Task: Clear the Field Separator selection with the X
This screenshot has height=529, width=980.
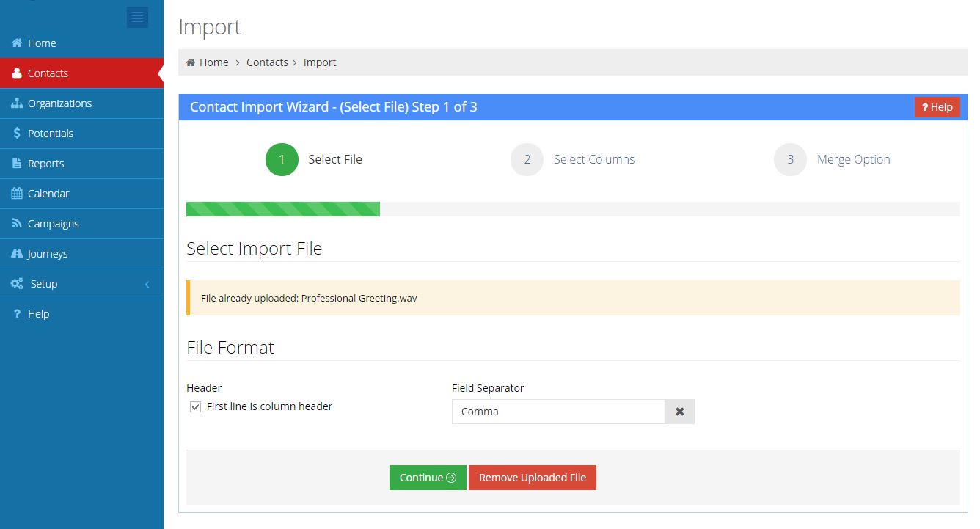Action: tap(679, 412)
